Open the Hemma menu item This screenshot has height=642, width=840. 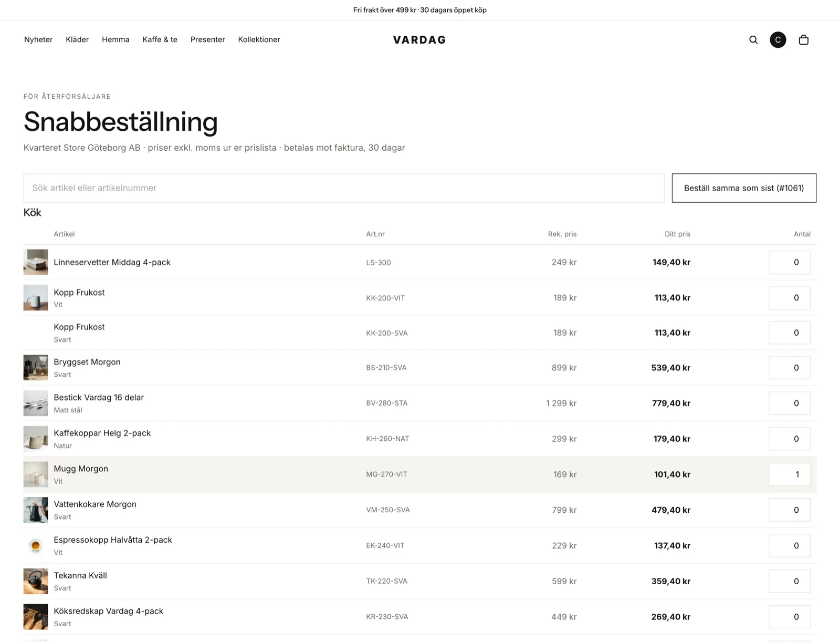click(x=115, y=39)
